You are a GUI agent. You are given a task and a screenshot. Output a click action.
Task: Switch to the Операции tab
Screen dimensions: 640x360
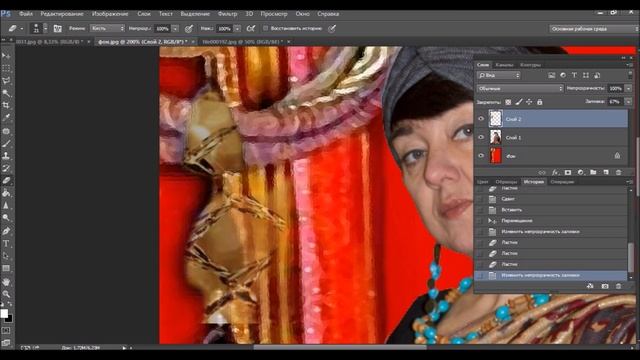[x=562, y=182]
